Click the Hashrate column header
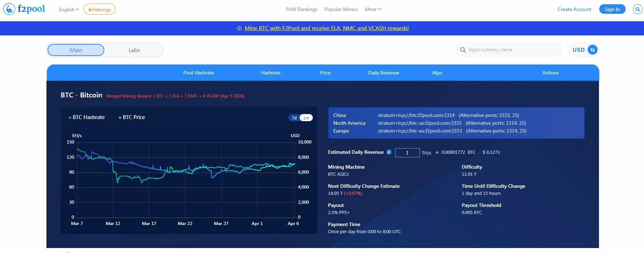Viewport: 644px width, 253px height. click(271, 73)
